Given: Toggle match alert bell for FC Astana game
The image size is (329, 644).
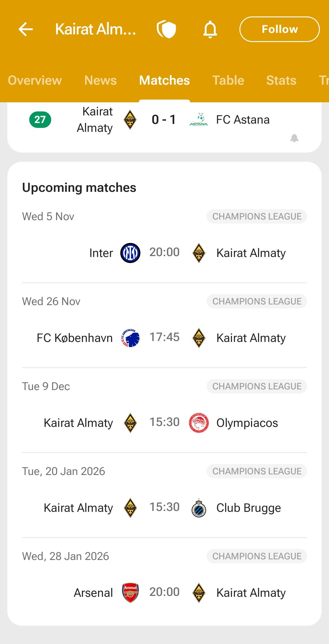Looking at the screenshot, I should click(294, 138).
